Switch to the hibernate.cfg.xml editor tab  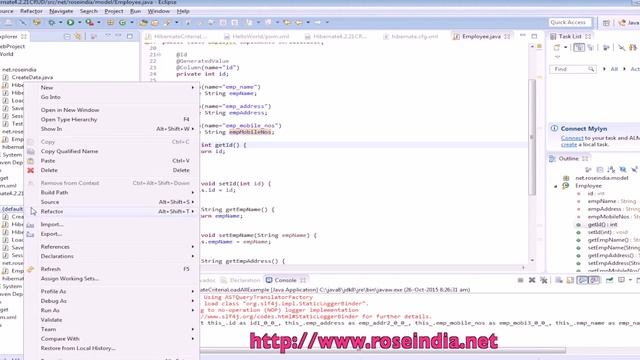coord(411,36)
